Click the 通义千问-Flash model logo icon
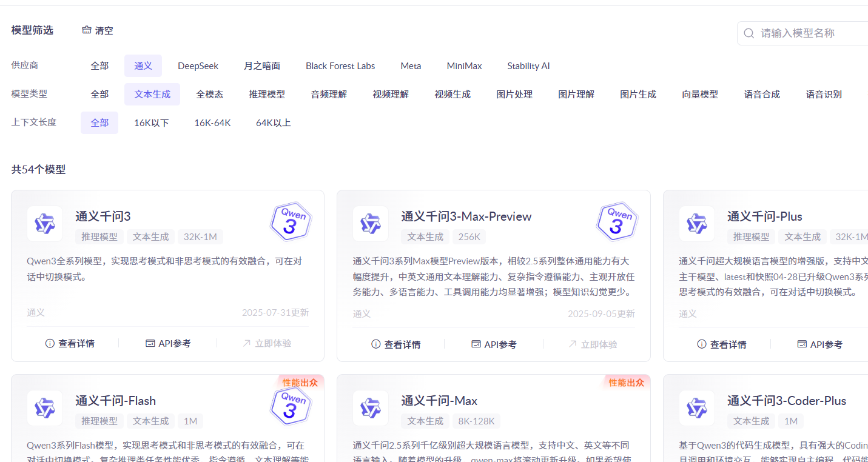Image resolution: width=868 pixels, height=462 pixels. [x=45, y=408]
